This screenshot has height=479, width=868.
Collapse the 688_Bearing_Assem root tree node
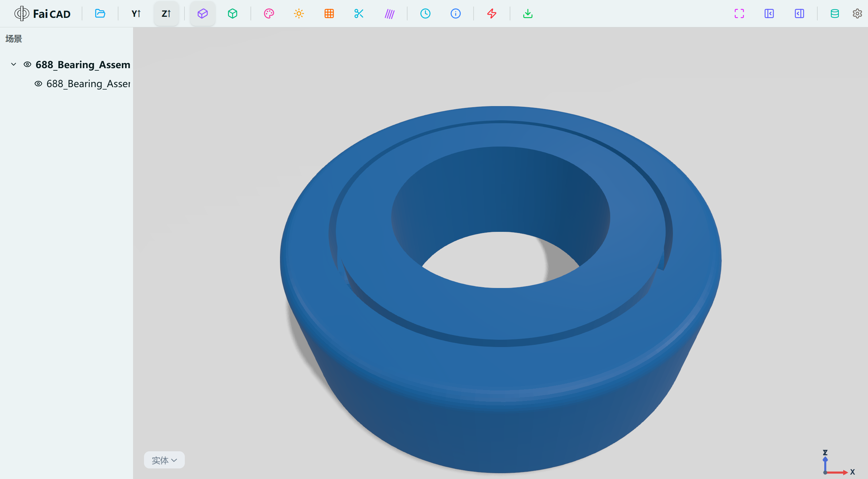pyautogui.click(x=14, y=64)
